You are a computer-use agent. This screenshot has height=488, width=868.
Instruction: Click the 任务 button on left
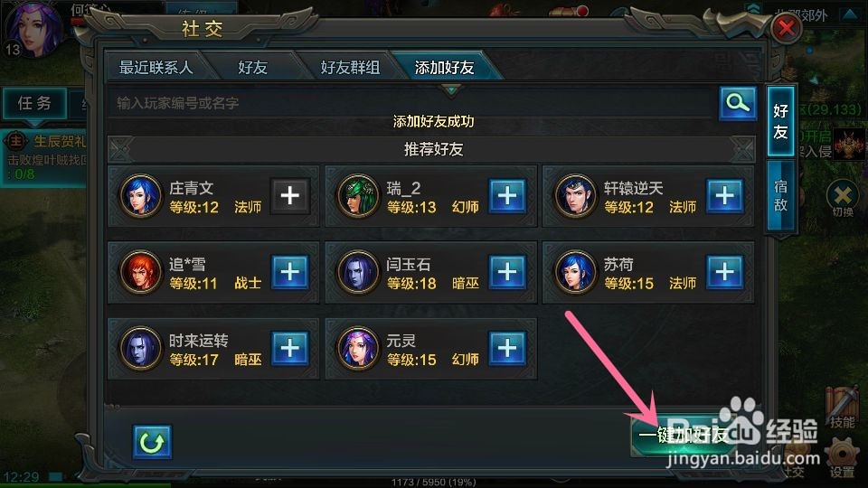point(34,103)
